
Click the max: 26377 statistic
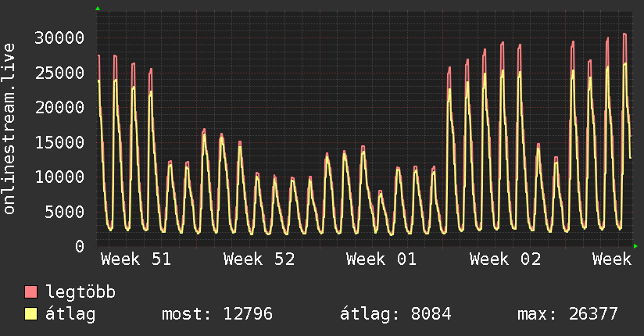point(567,314)
